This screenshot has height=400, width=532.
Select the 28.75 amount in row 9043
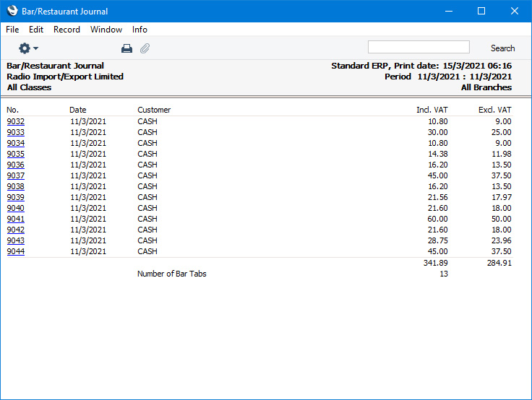tap(438, 240)
